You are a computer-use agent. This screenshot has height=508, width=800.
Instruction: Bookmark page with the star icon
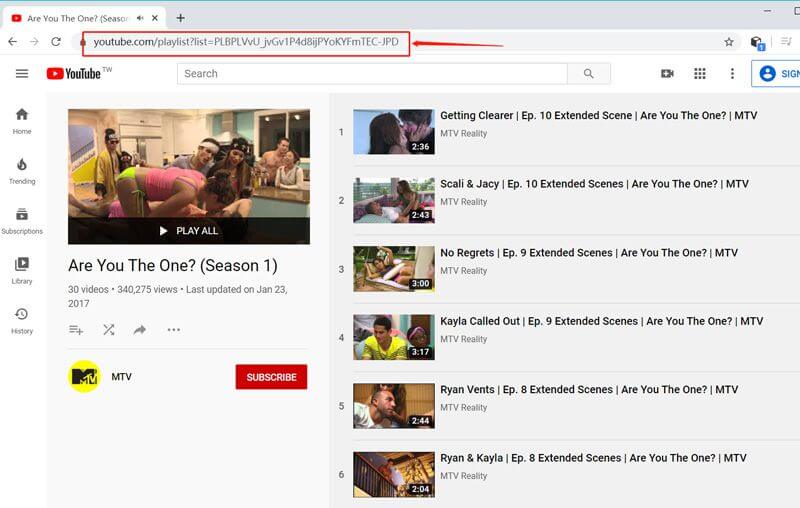[x=729, y=42]
